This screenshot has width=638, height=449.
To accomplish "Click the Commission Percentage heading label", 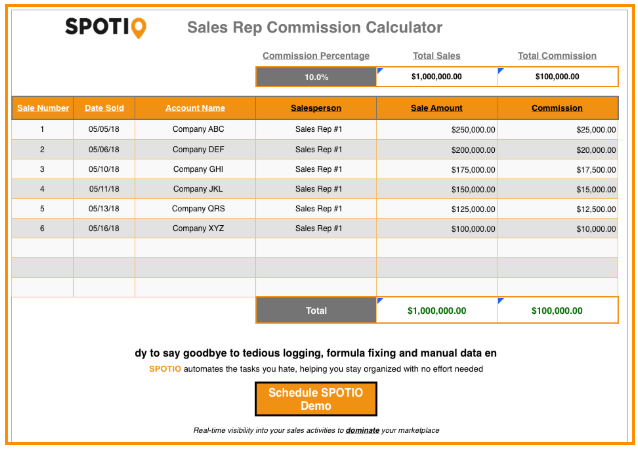I will [x=316, y=56].
